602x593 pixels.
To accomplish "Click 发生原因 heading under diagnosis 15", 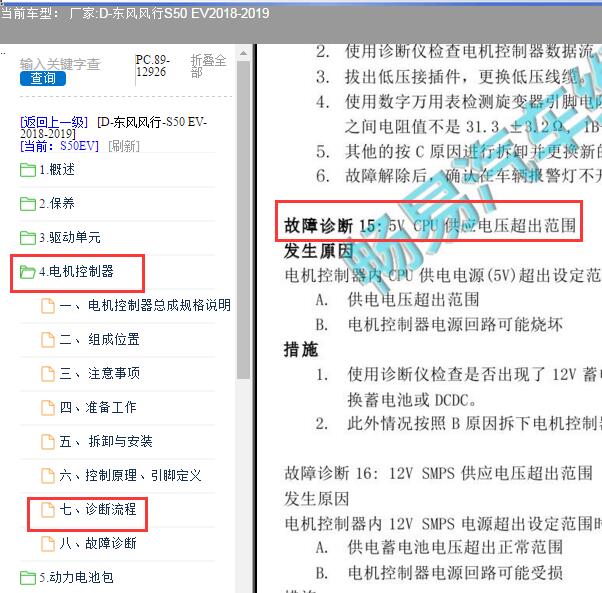I will 318,251.
